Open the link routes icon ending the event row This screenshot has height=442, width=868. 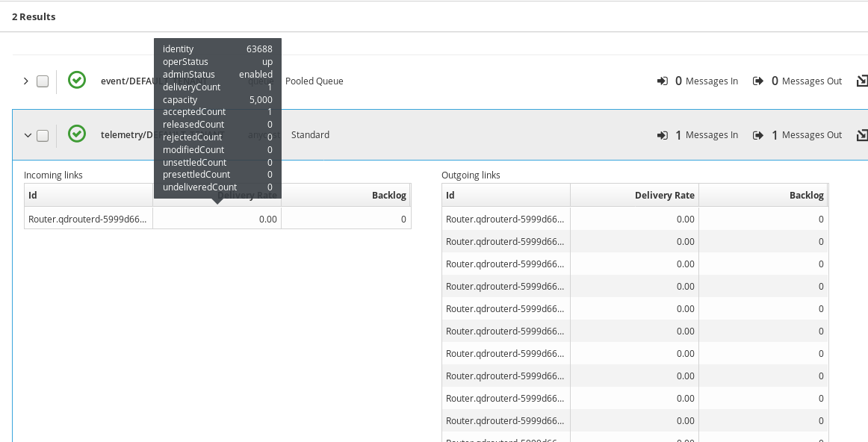coord(862,80)
